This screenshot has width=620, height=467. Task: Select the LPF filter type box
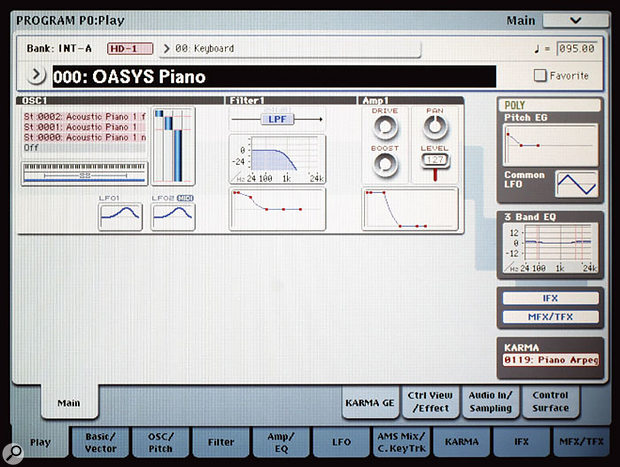point(277,119)
